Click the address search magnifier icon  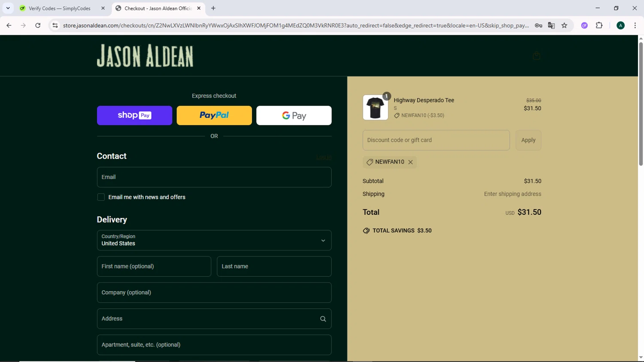click(323, 319)
